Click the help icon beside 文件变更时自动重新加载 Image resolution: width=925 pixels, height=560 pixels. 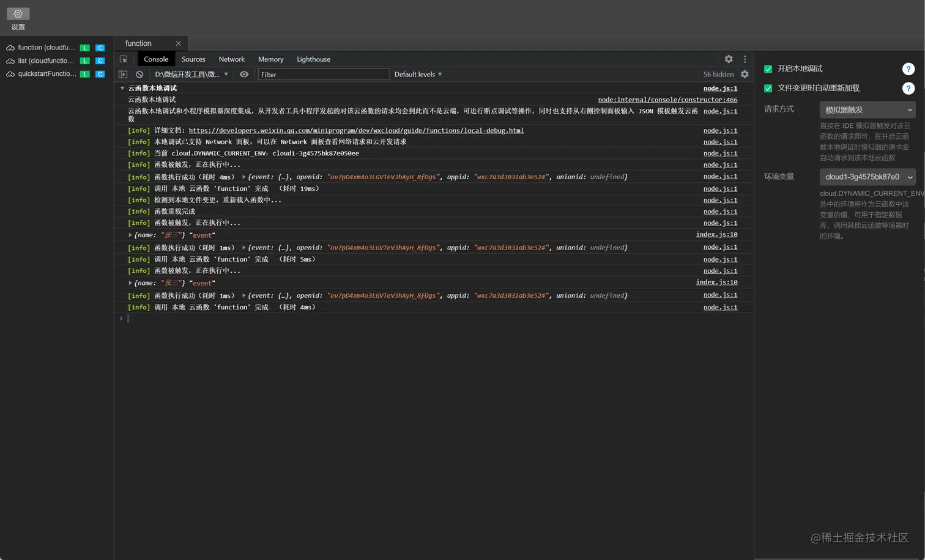coord(908,88)
